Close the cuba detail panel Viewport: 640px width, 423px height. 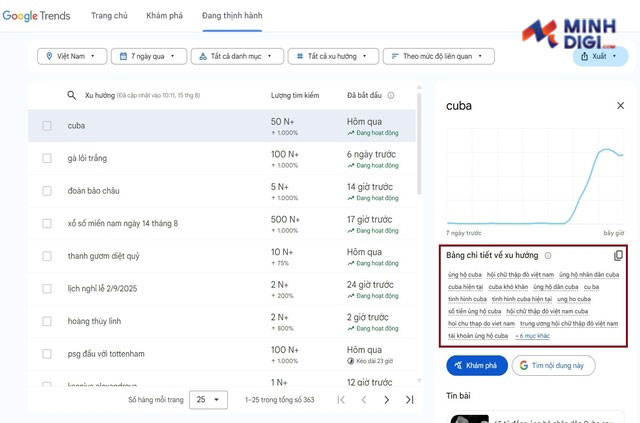[x=620, y=106]
